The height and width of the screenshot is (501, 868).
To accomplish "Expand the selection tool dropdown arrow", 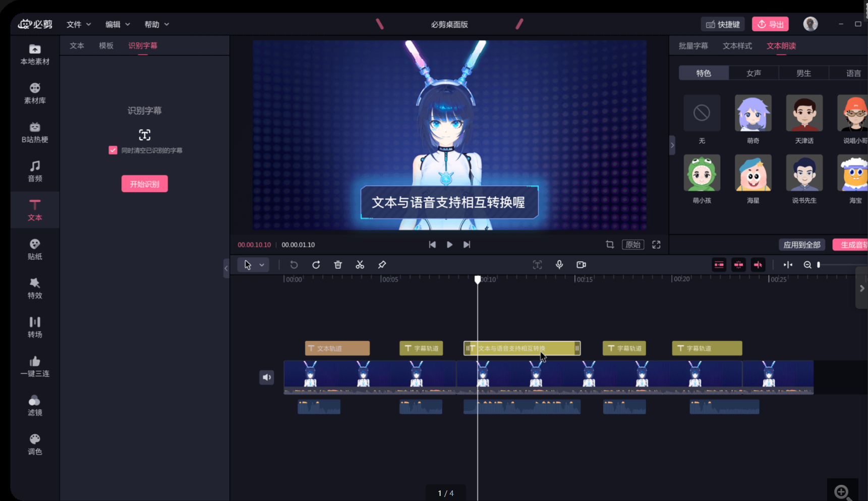I will coord(262,265).
